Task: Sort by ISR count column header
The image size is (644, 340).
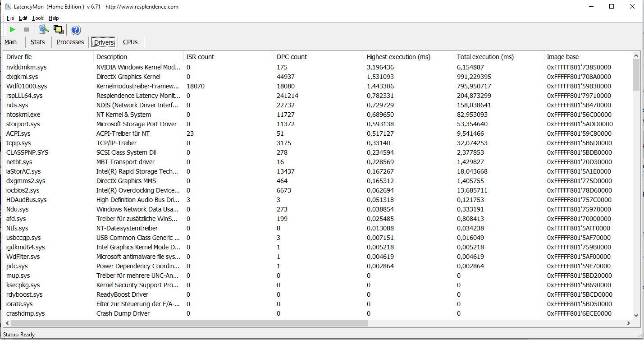Action: point(229,57)
